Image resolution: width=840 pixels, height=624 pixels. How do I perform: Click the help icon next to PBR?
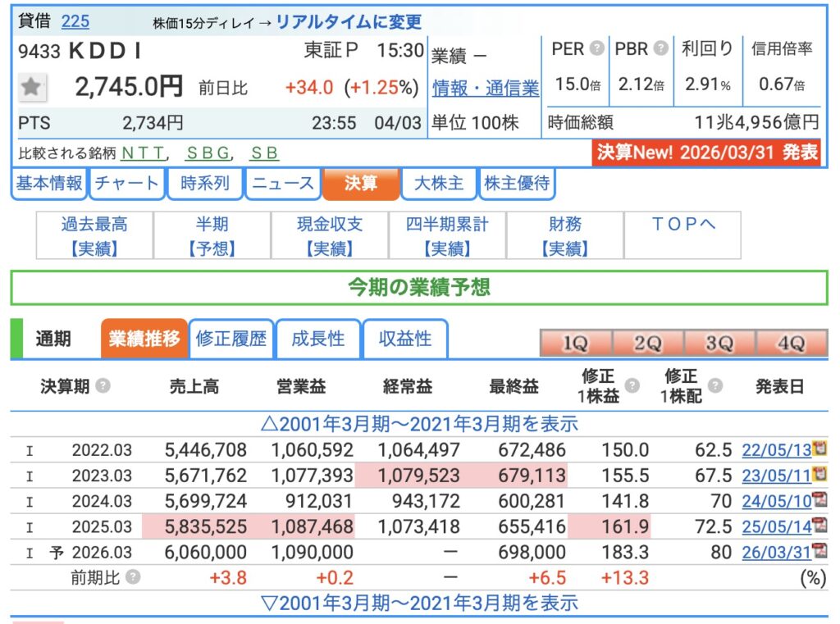pos(661,48)
